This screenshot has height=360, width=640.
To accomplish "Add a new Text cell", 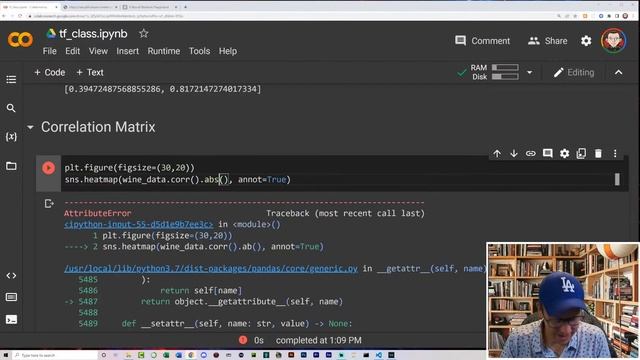I will click(x=90, y=73).
